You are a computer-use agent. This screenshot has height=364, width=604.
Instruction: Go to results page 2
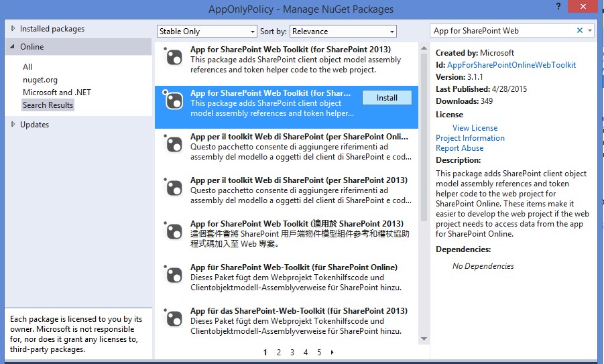coord(278,352)
